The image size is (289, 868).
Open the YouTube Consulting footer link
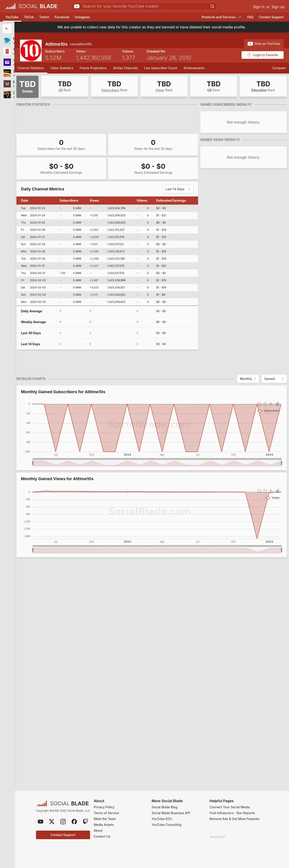coord(166,825)
